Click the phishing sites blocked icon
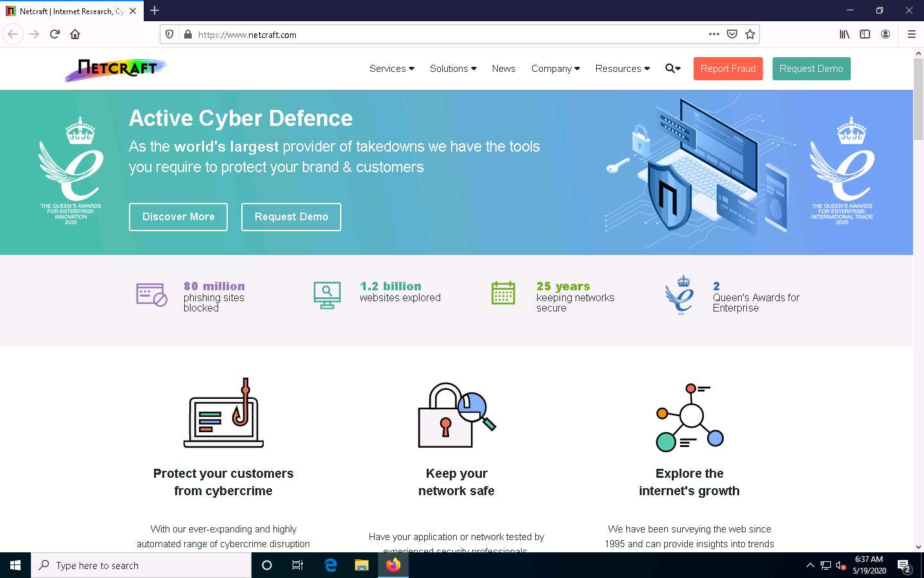Image resolution: width=924 pixels, height=578 pixels. 151,295
